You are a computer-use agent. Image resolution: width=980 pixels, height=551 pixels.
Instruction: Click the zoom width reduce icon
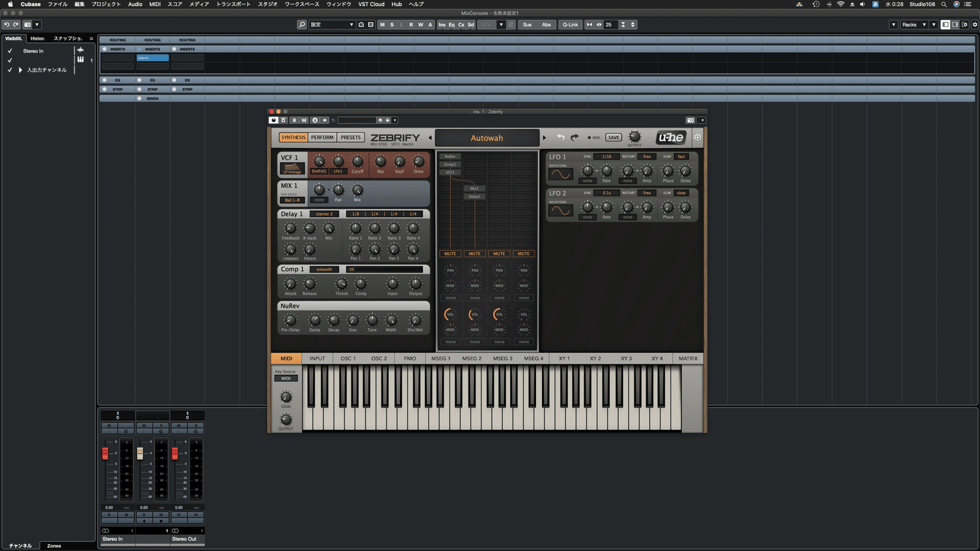pyautogui.click(x=589, y=24)
